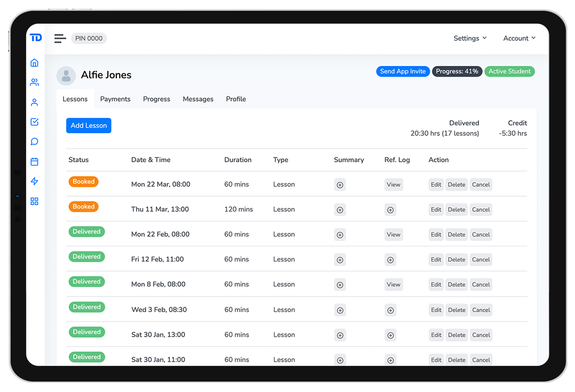This screenshot has height=392, width=575.
Task: Open the hamburger navigation menu icon
Action: click(x=59, y=38)
